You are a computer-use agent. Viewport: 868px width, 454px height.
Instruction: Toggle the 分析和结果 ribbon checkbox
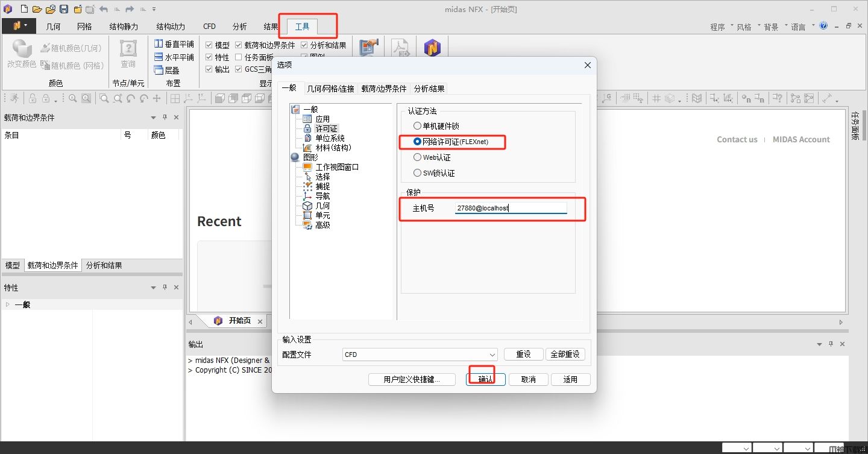click(304, 45)
